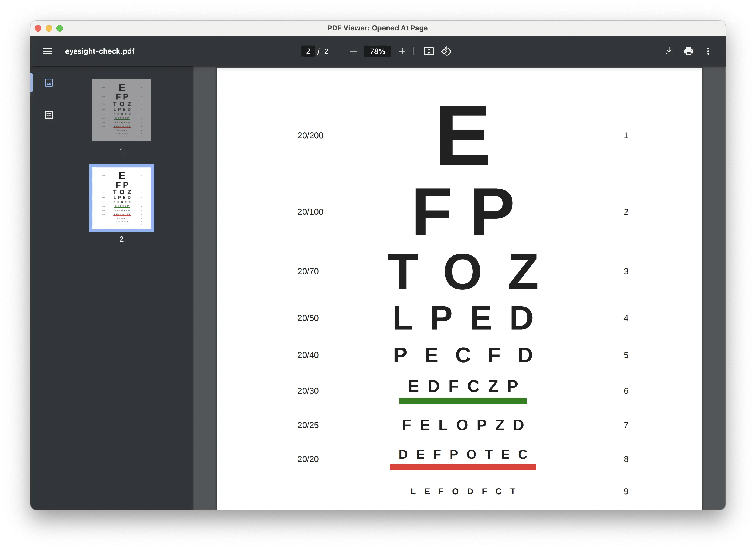Click the 'T O Z' letter row
This screenshot has height=550, width=756.
click(x=463, y=271)
